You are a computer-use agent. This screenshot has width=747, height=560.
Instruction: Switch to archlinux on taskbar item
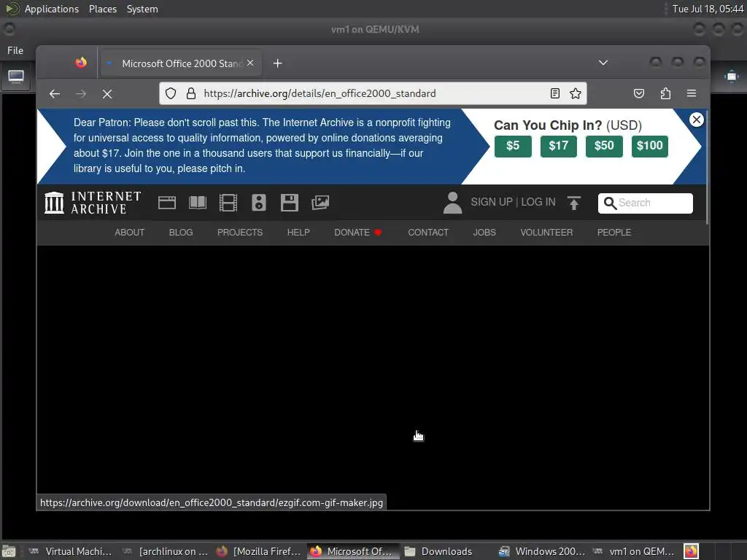166,551
